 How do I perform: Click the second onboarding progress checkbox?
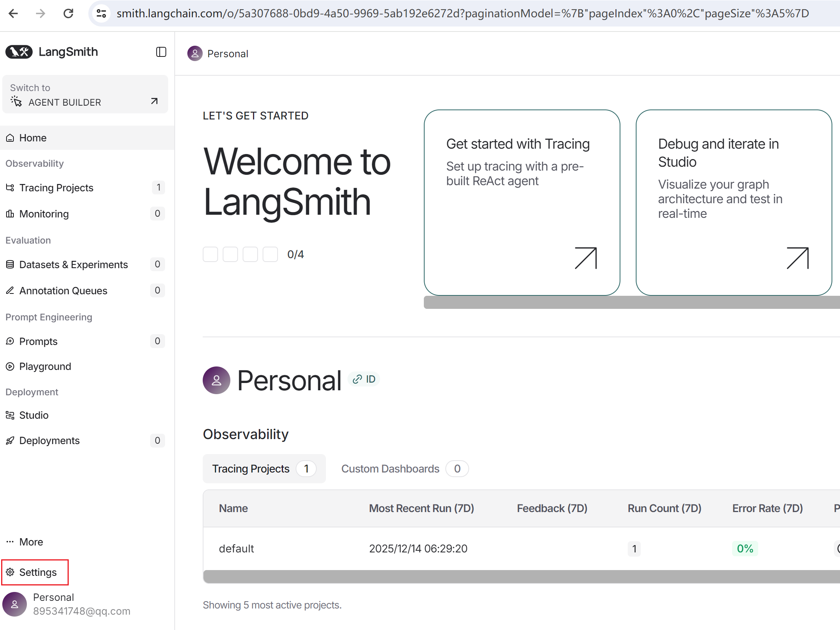tap(230, 254)
